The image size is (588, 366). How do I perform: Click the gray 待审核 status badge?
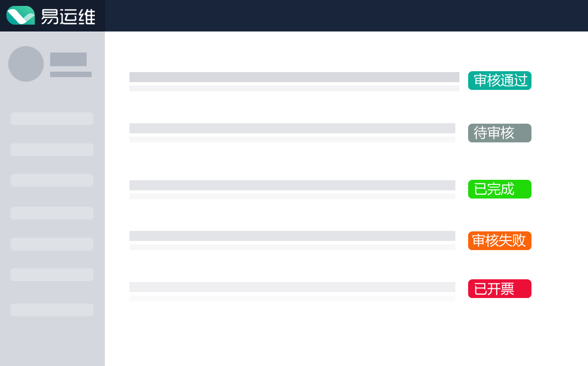pyautogui.click(x=500, y=133)
